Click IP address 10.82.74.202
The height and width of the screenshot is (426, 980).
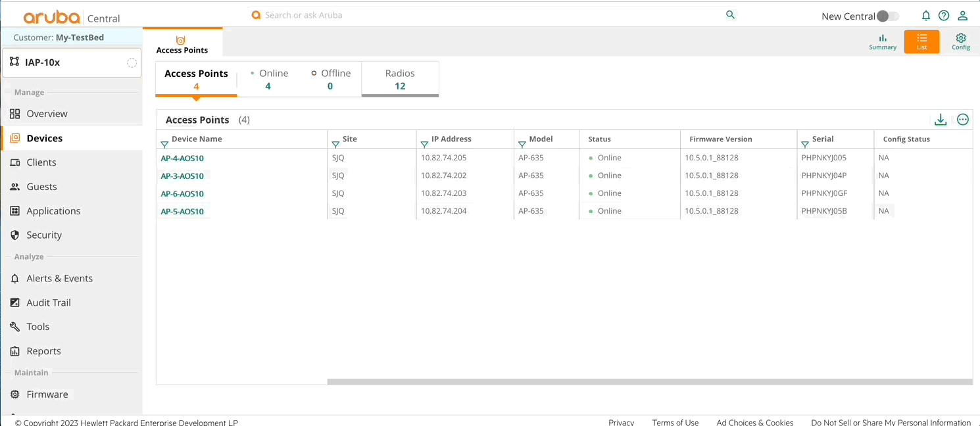[443, 176]
